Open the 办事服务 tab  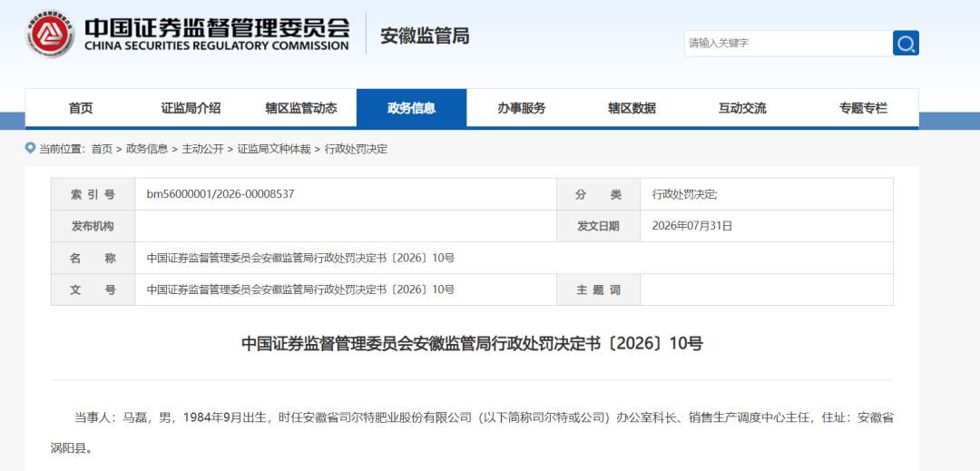522,108
